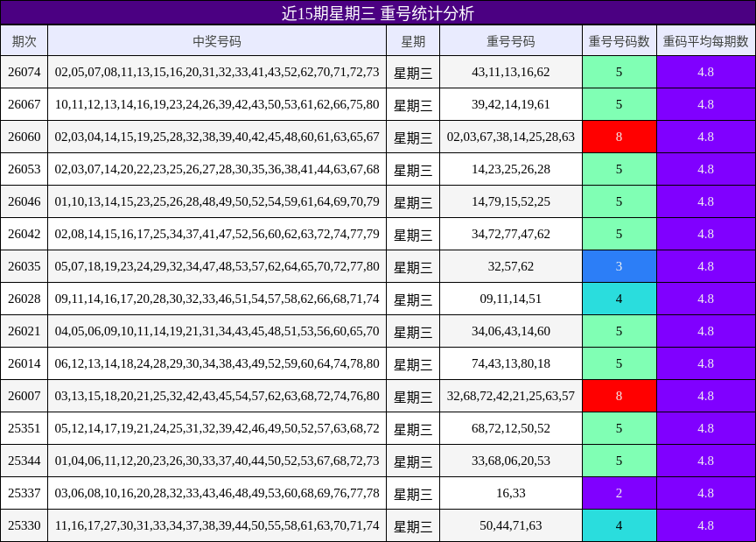Click the 期次 column header
This screenshot has width=756, height=542.
pyautogui.click(x=24, y=40)
